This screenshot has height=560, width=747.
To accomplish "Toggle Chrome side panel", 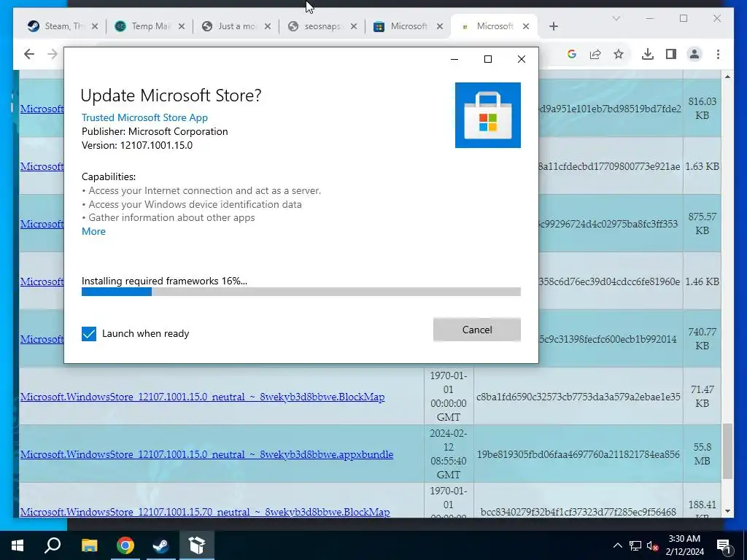I will (671, 54).
